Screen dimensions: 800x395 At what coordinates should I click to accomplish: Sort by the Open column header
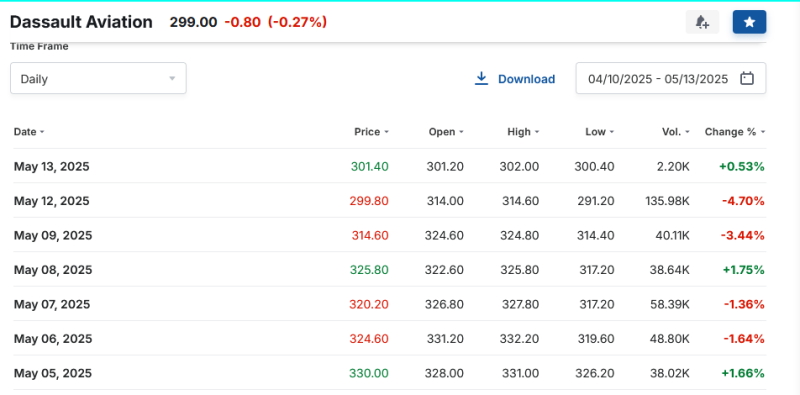pos(446,132)
